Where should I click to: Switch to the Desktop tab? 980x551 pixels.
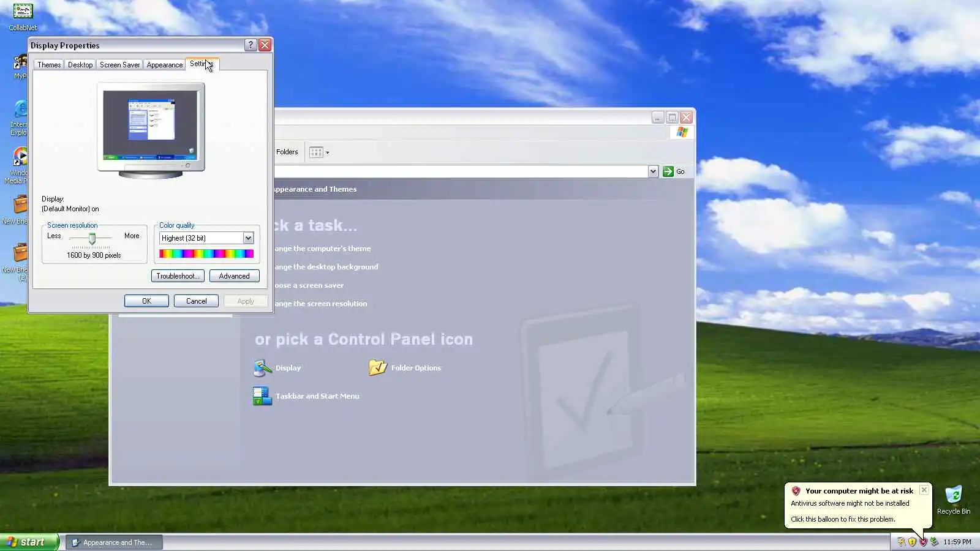80,65
